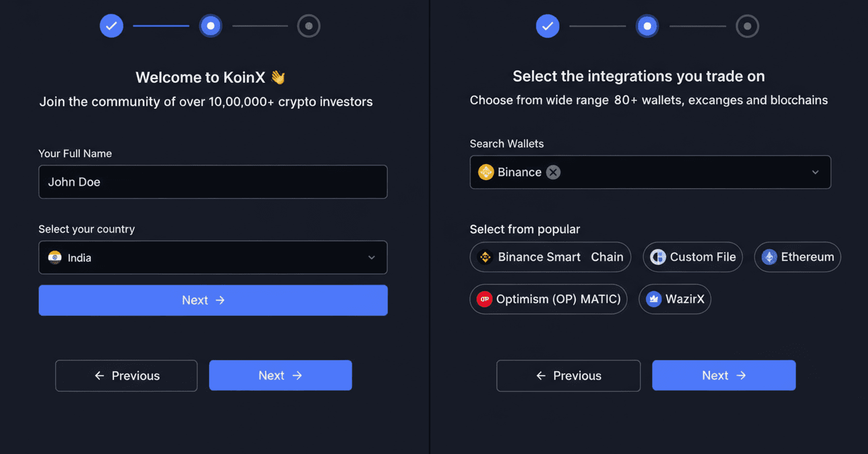868x454 pixels.
Task: Jump to the third step in the left stepper
Action: click(309, 26)
